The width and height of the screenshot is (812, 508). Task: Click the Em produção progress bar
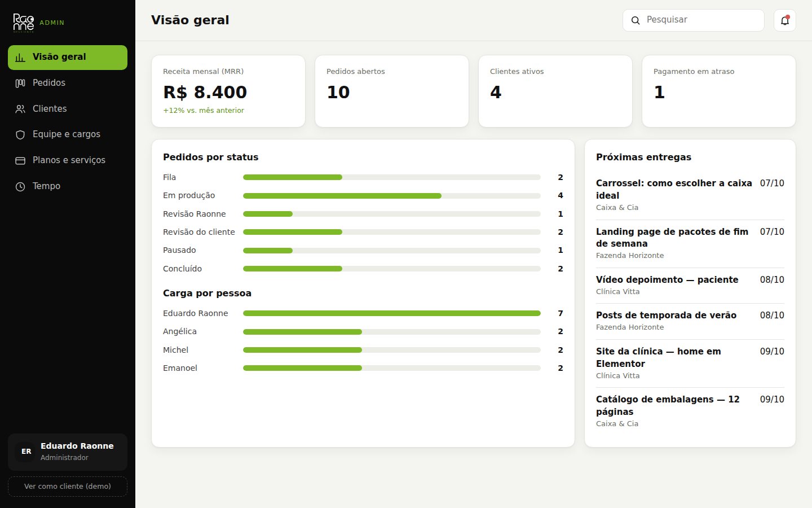click(392, 196)
